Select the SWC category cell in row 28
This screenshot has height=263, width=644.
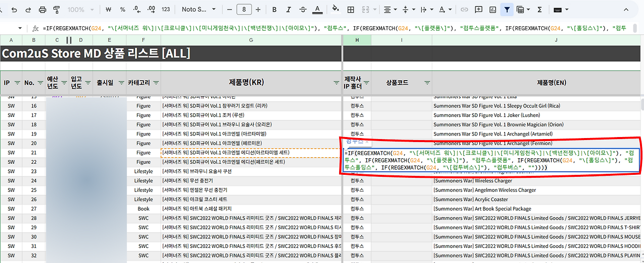143,218
